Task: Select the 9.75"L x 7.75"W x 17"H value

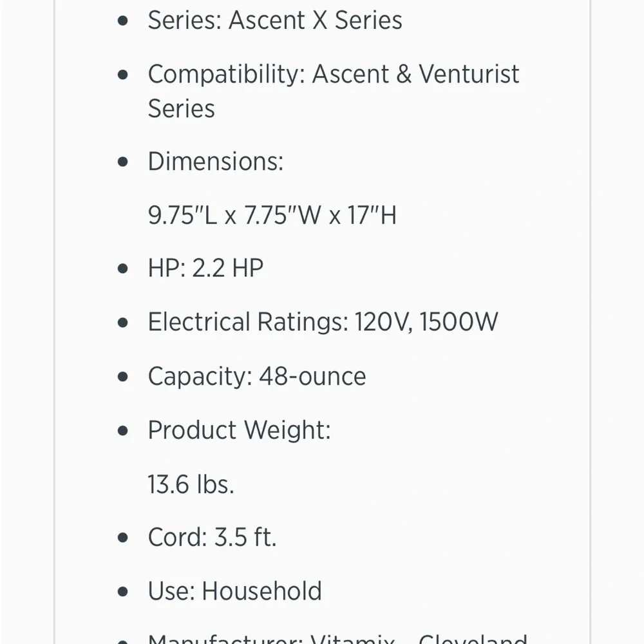Action: 272,215
